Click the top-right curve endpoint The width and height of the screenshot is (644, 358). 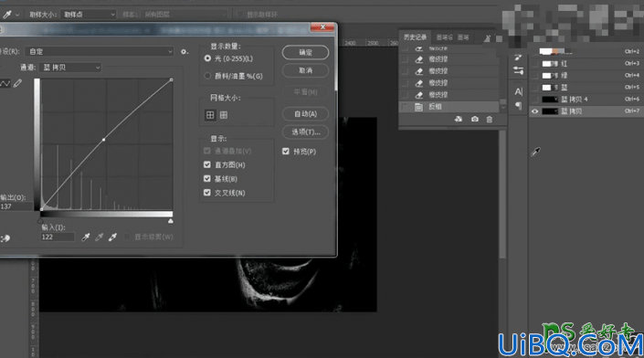click(171, 79)
